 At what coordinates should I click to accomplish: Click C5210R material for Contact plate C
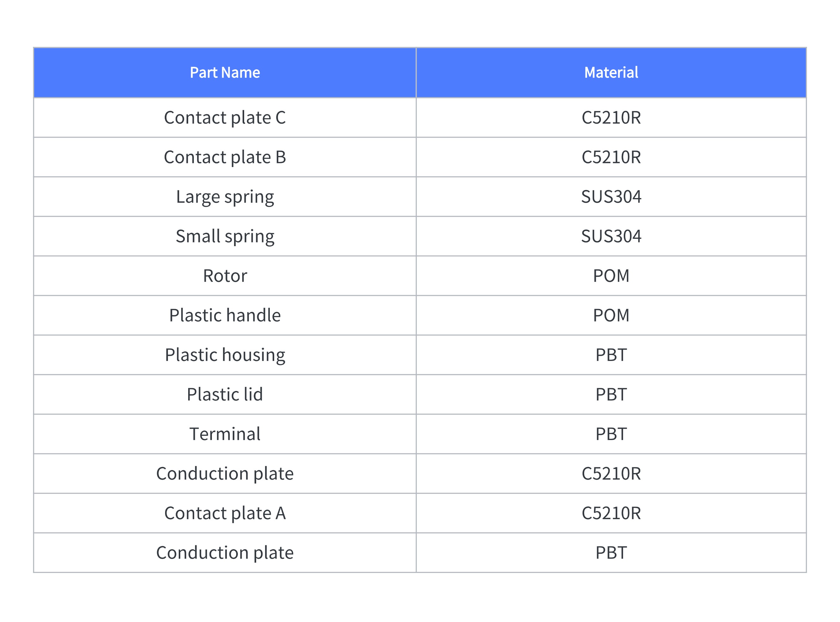point(611,117)
